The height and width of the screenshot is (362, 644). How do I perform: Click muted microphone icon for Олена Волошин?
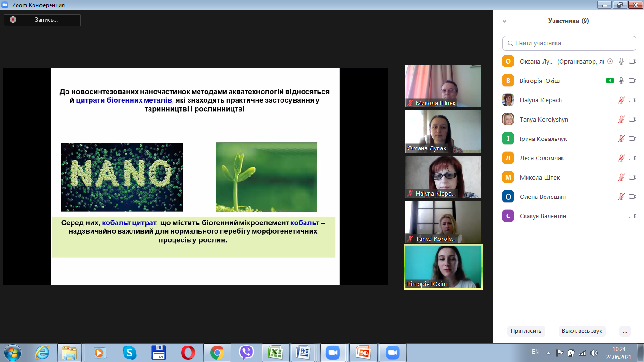coord(621,197)
